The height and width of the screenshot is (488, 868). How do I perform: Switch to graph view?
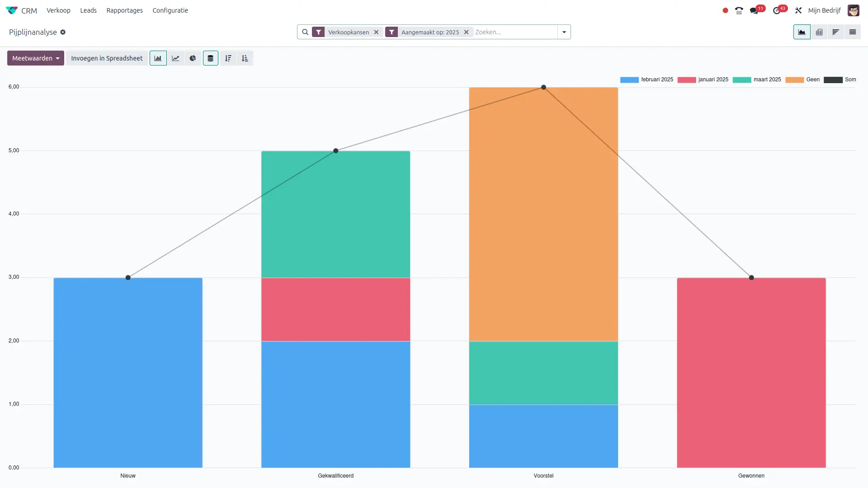click(x=802, y=32)
